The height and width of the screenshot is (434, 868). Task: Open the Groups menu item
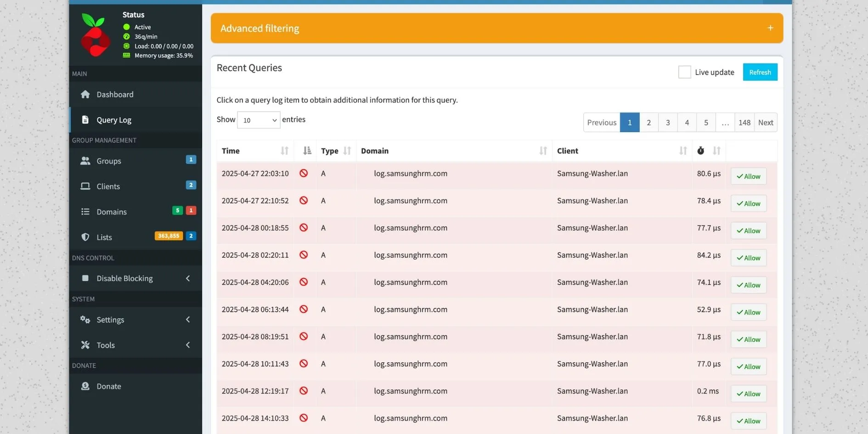135,161
